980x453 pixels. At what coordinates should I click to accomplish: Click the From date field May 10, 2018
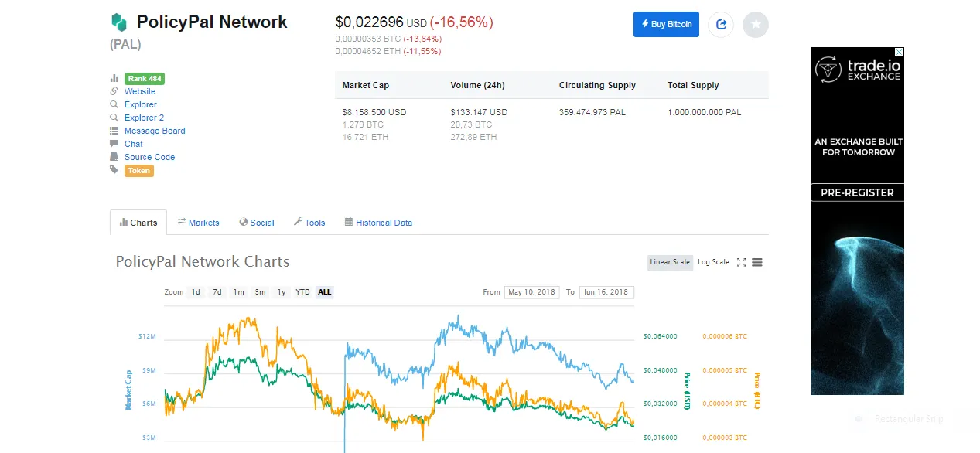coord(532,292)
